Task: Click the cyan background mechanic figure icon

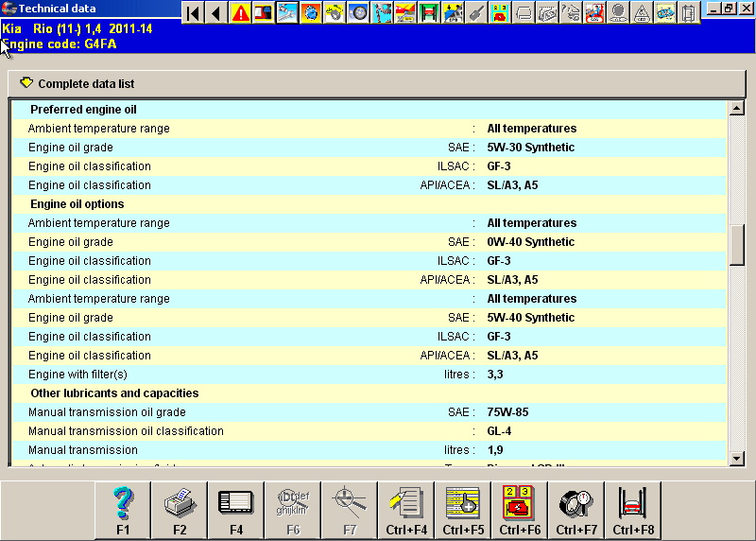Action: (x=382, y=13)
